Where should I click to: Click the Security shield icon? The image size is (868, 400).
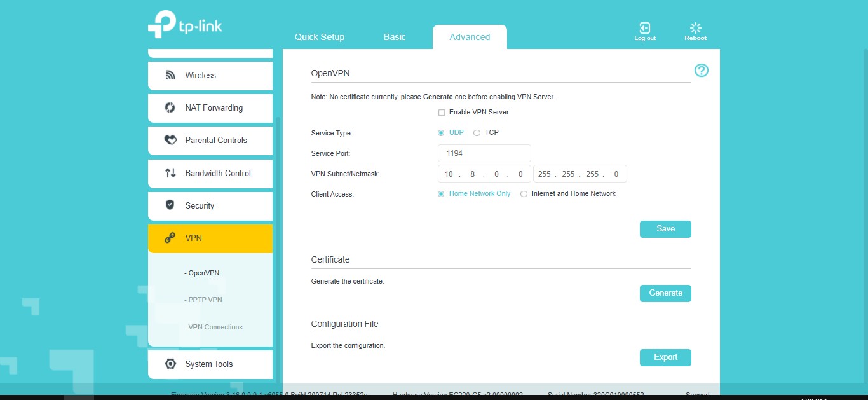click(170, 205)
